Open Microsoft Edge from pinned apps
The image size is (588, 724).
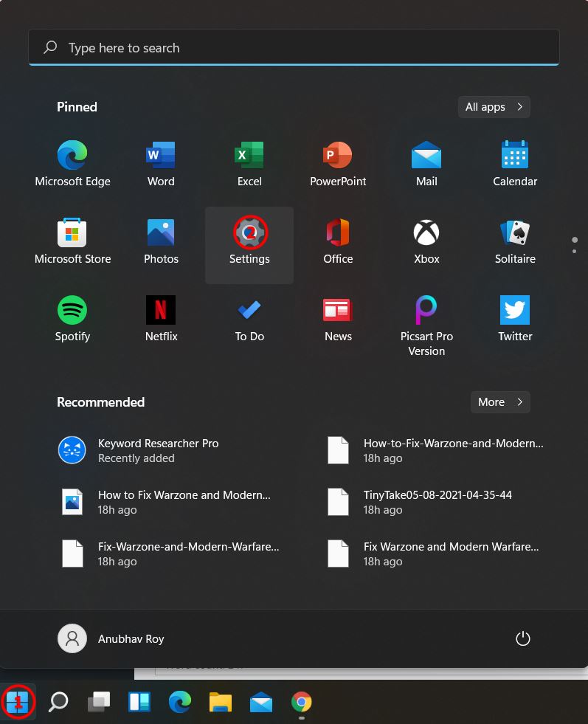72,164
